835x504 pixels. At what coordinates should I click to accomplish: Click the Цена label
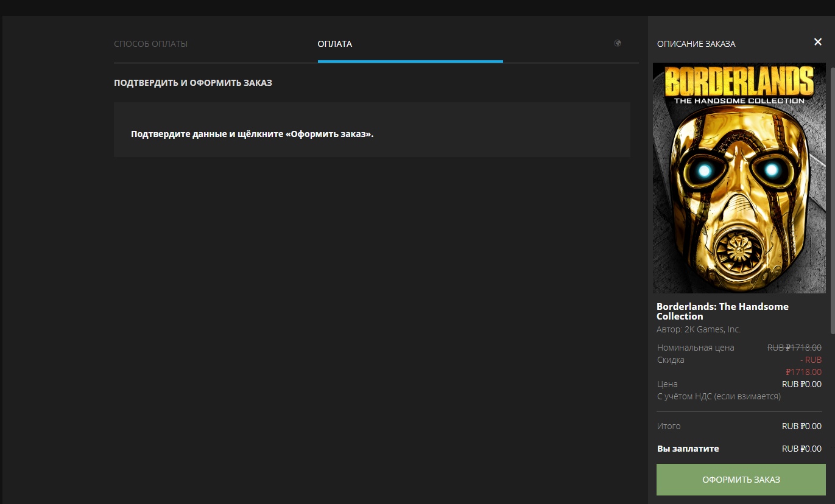click(668, 384)
